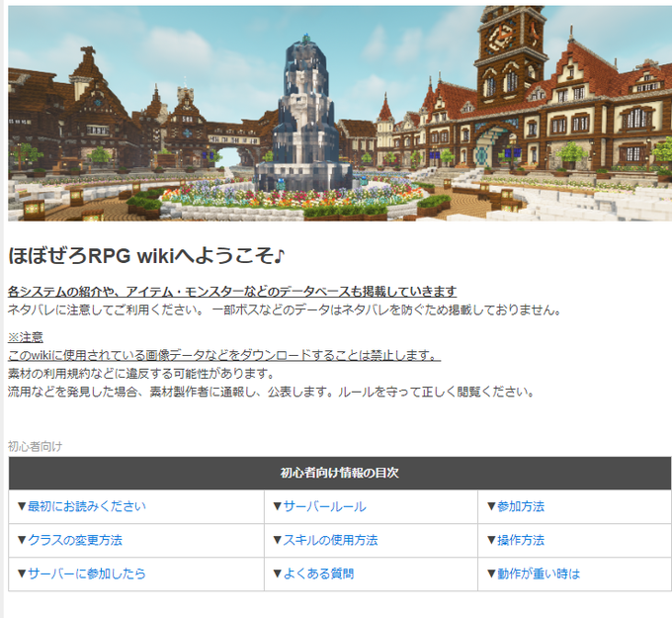Click the underlined ※注意 text
This screenshot has width=672, height=618.
pos(26,337)
